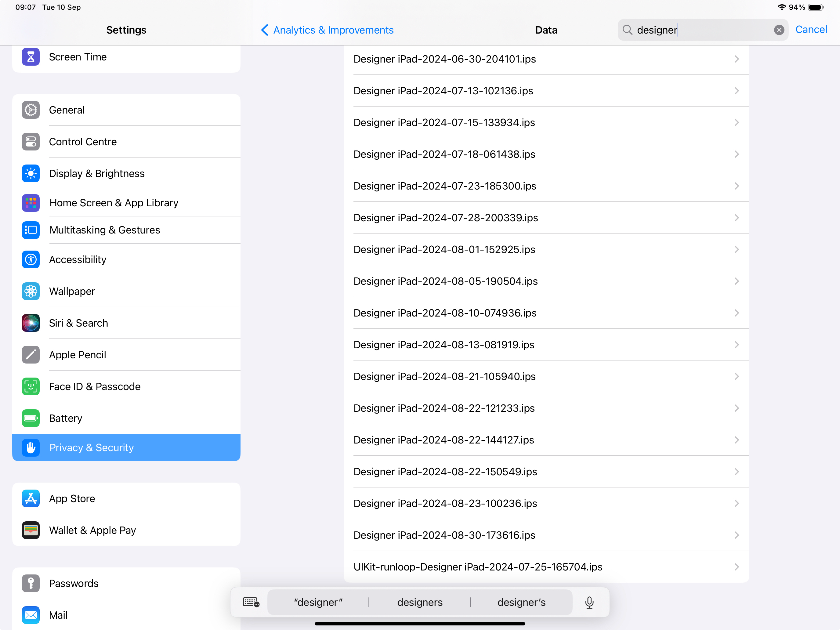Image resolution: width=840 pixels, height=630 pixels.
Task: Open chevron for 2024-08-01-152925 log
Action: pos(737,249)
